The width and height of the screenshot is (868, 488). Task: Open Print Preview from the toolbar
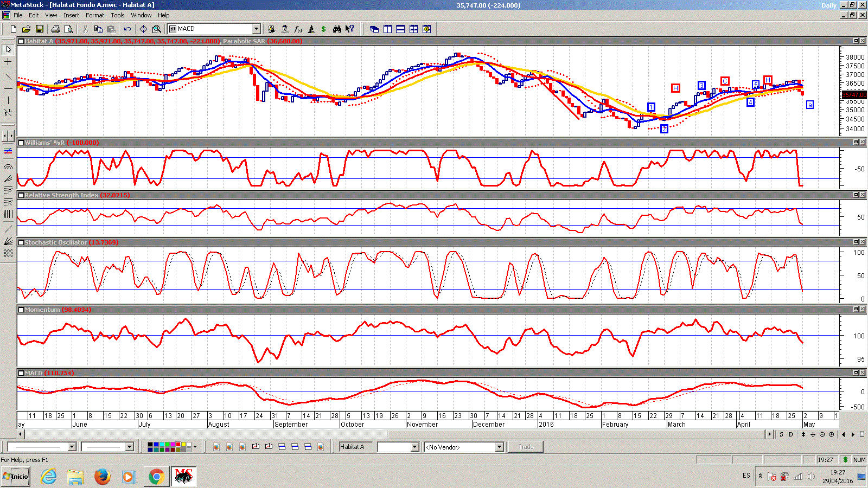point(69,29)
